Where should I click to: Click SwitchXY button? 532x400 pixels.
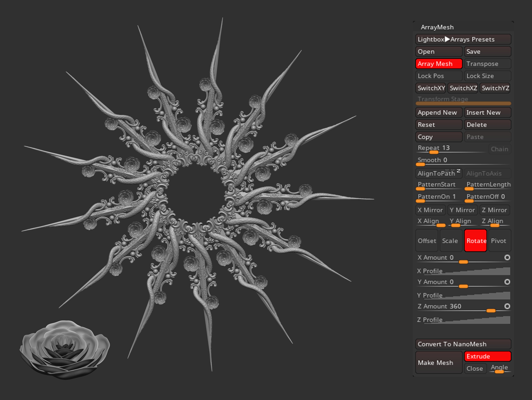point(431,88)
